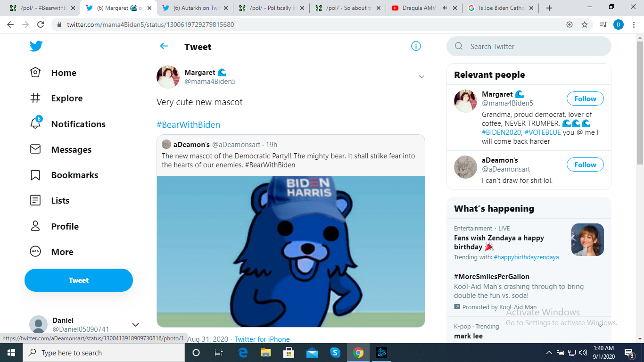Click the info circle icon beside Tweet header
Screen dimensions: 644x362
(416, 46)
